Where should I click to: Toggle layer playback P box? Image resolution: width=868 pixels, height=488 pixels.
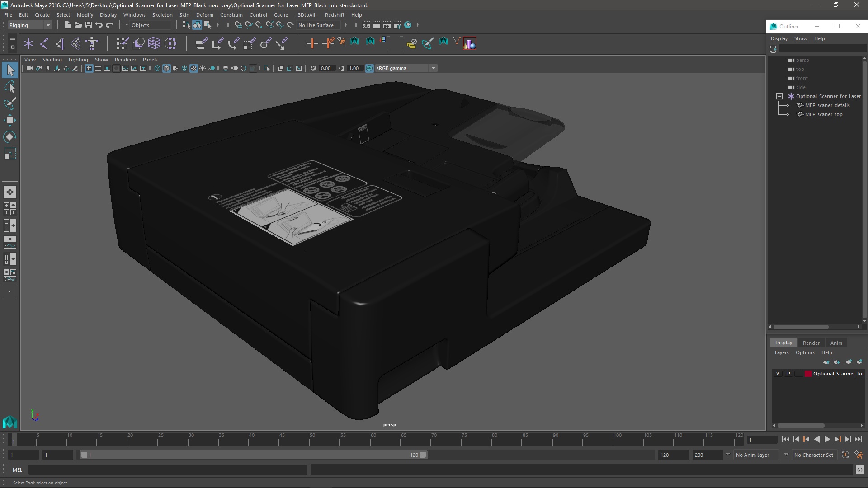pos(788,374)
